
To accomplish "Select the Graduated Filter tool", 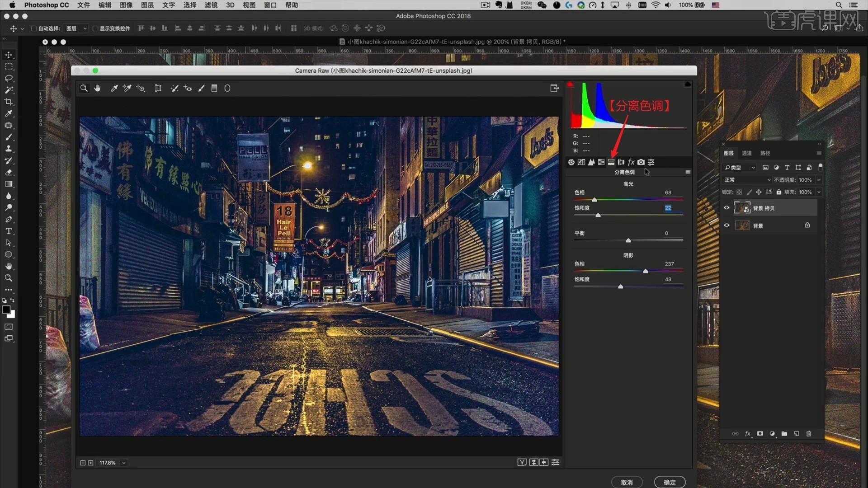I will click(214, 88).
